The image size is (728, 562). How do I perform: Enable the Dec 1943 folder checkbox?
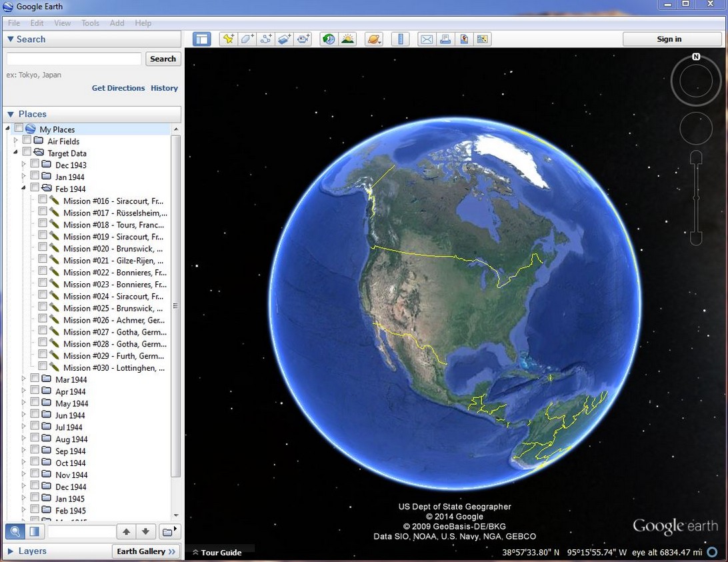[35, 163]
